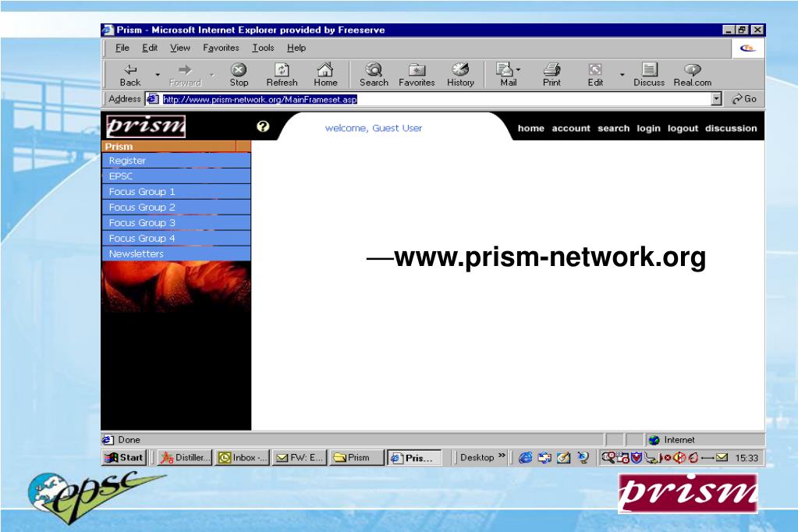
Task: Click the Done status bar text
Action: pyautogui.click(x=129, y=440)
